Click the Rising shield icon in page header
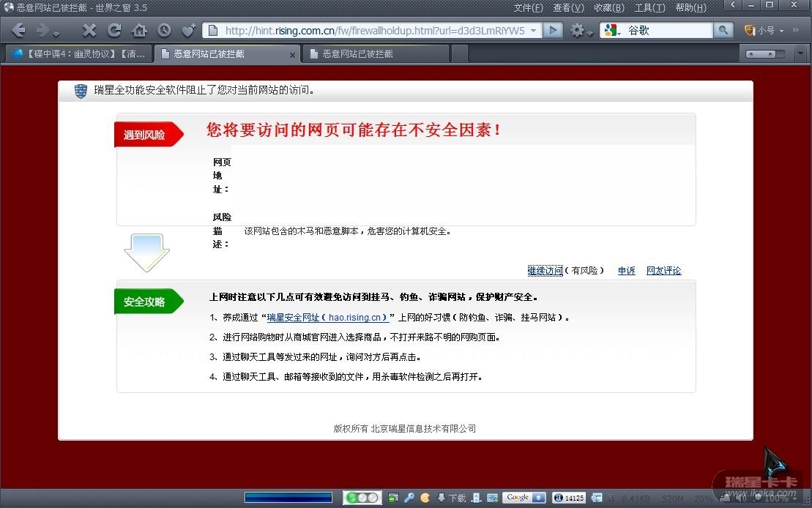Viewport: 812px width, 508px height. coord(81,91)
